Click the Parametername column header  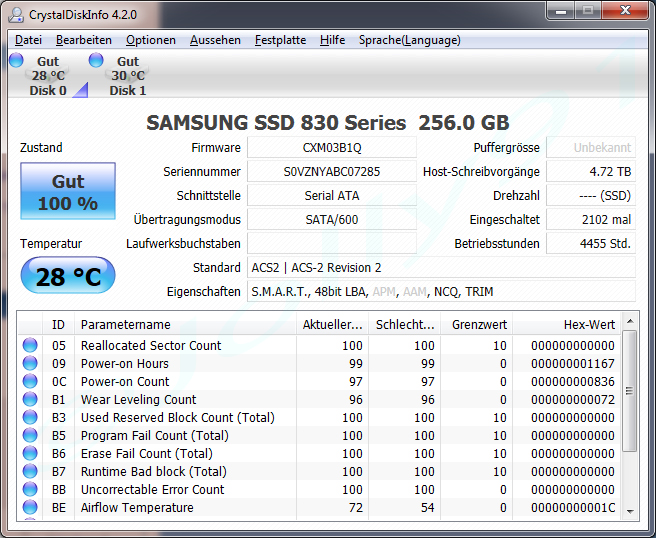(x=185, y=325)
